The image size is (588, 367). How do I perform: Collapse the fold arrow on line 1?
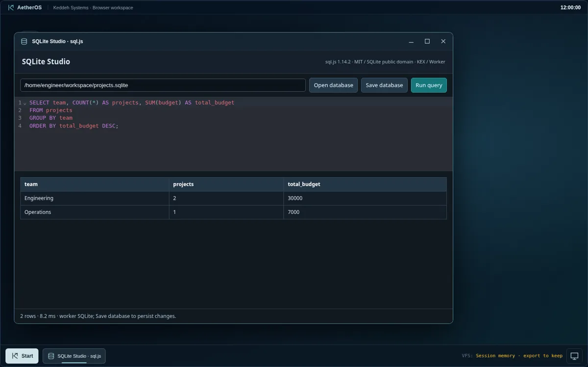point(25,103)
